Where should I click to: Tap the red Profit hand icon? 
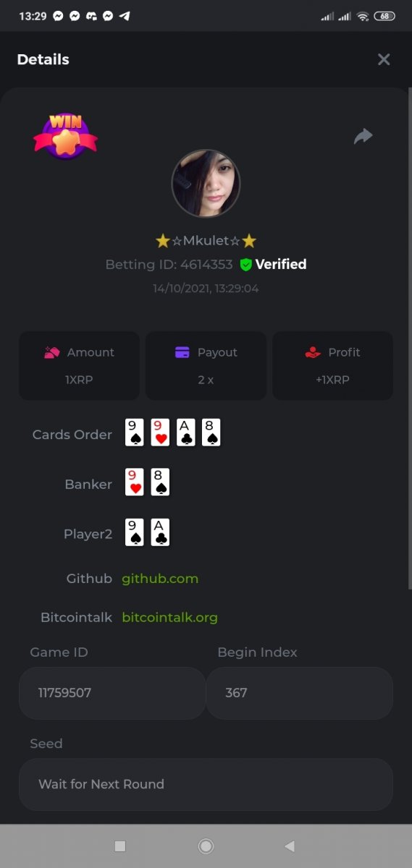tap(312, 352)
